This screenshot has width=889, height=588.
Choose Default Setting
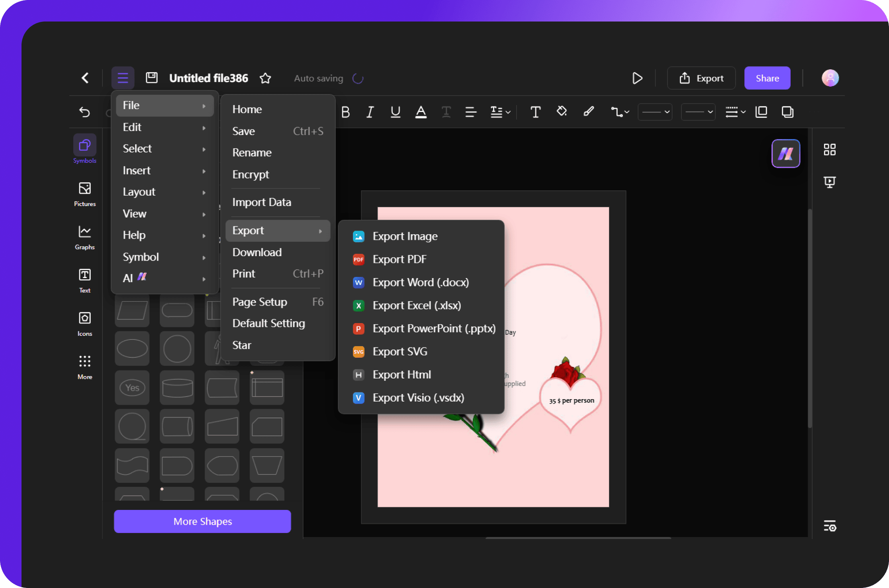[278, 323]
